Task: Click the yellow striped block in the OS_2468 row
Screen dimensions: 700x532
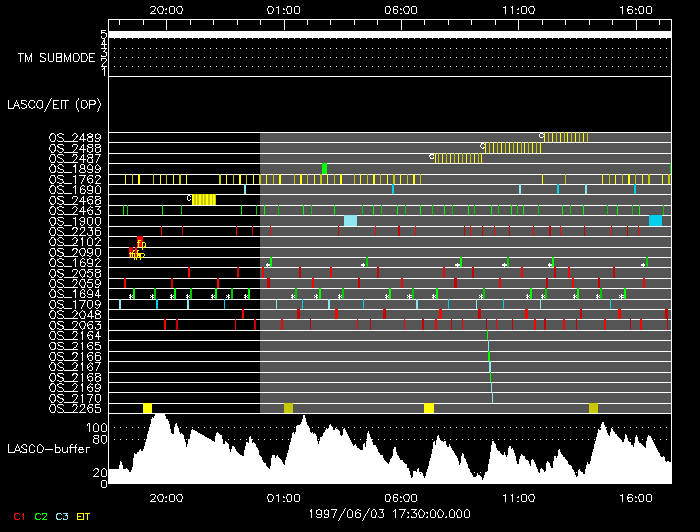Action: 204,200
